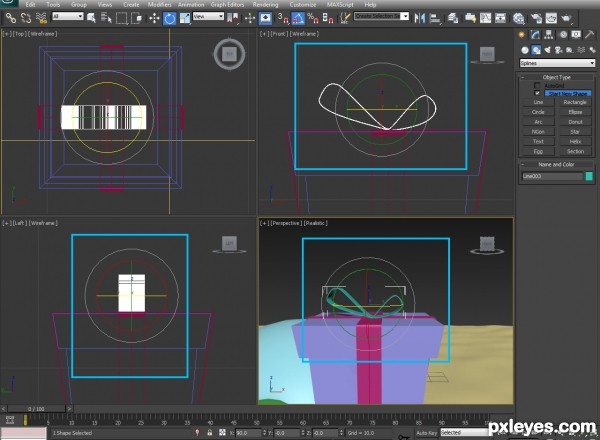This screenshot has height=440, width=600.
Task: Click the Align tool icon
Action: click(435, 18)
